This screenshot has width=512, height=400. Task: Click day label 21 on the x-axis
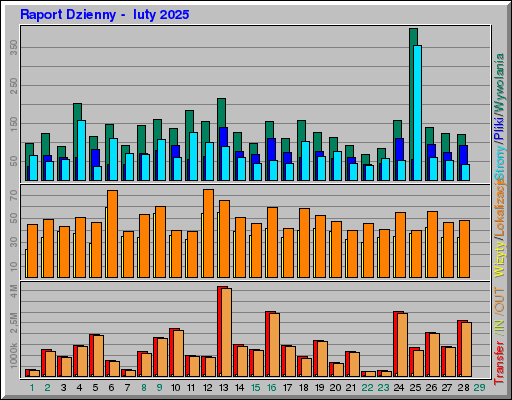click(351, 388)
